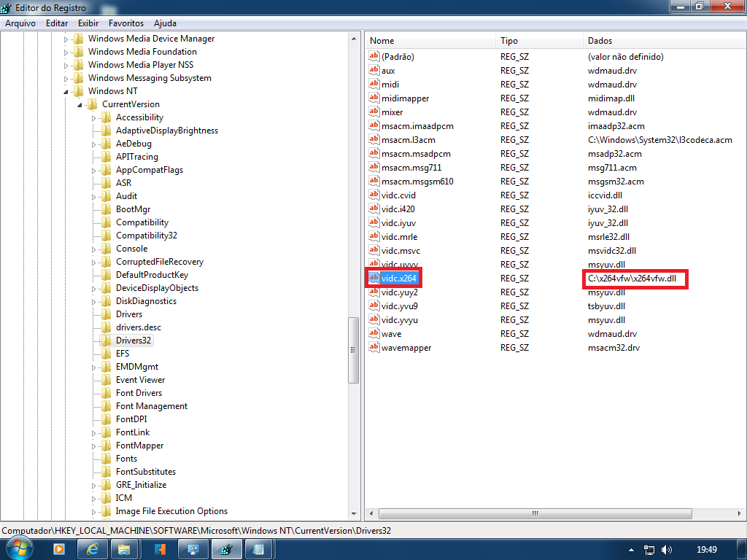Click the values pane scroll left arrow
Screen dimensions: 747x560
click(371, 513)
